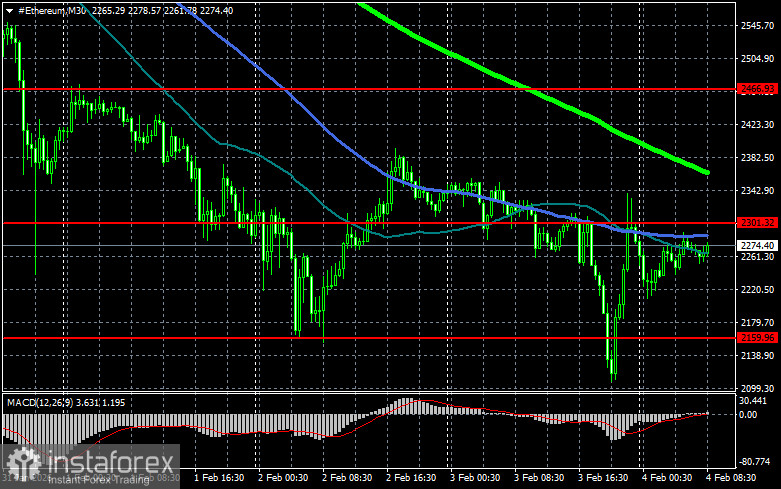The height and width of the screenshot is (489, 781).
Task: Click the 4 Feb 08:30 time label
Action: point(731,478)
